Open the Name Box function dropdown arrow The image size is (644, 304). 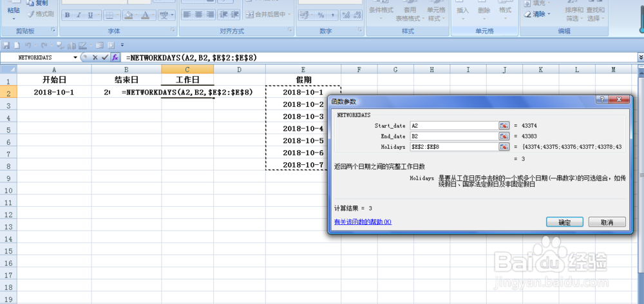point(75,57)
